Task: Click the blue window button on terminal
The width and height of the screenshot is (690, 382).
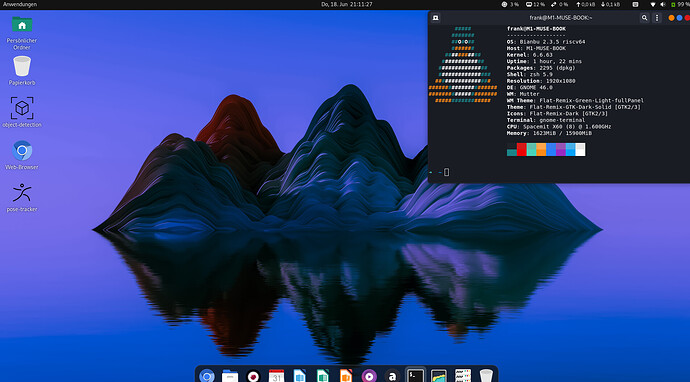Action: click(x=679, y=18)
